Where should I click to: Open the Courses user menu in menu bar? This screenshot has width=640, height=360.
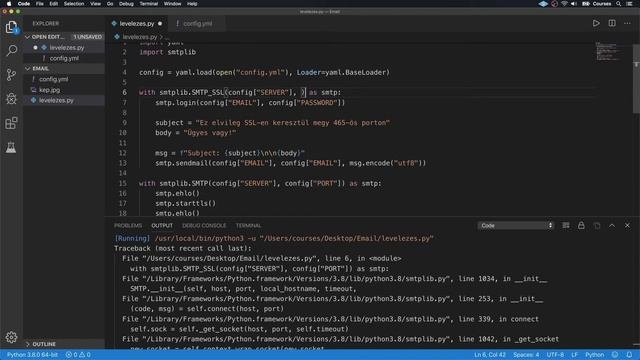tap(602, 4)
